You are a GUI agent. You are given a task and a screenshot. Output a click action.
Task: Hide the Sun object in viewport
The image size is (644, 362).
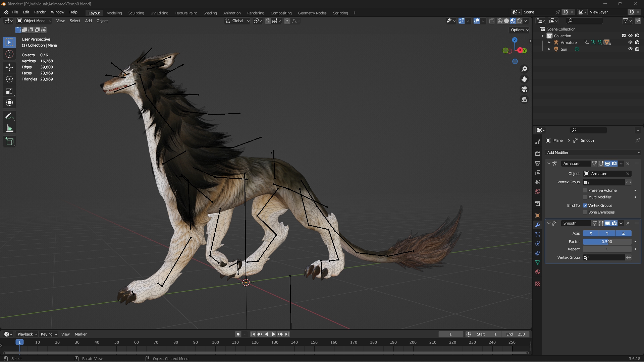pos(630,49)
